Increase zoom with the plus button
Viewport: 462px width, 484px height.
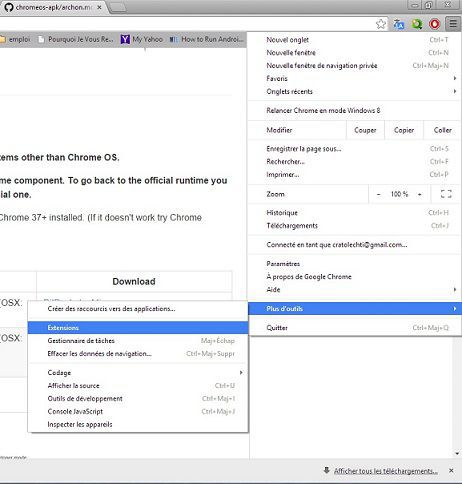(x=420, y=194)
